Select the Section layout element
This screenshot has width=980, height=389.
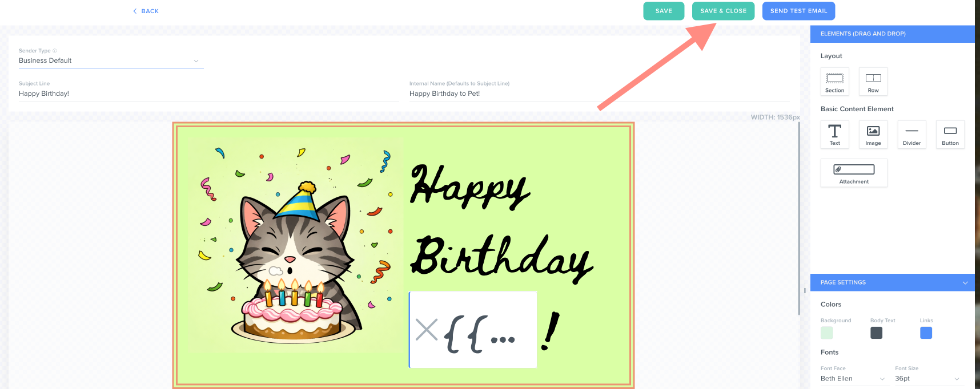(834, 82)
